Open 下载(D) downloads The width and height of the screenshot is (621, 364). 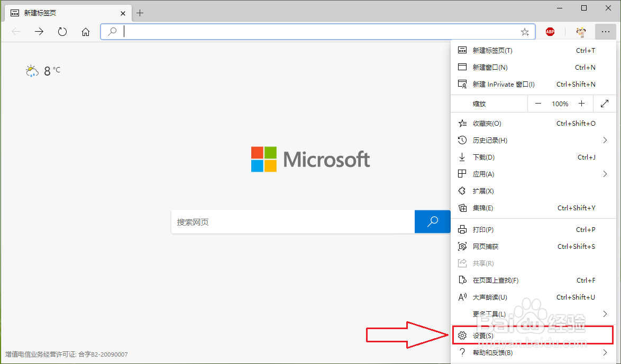tap(534, 157)
